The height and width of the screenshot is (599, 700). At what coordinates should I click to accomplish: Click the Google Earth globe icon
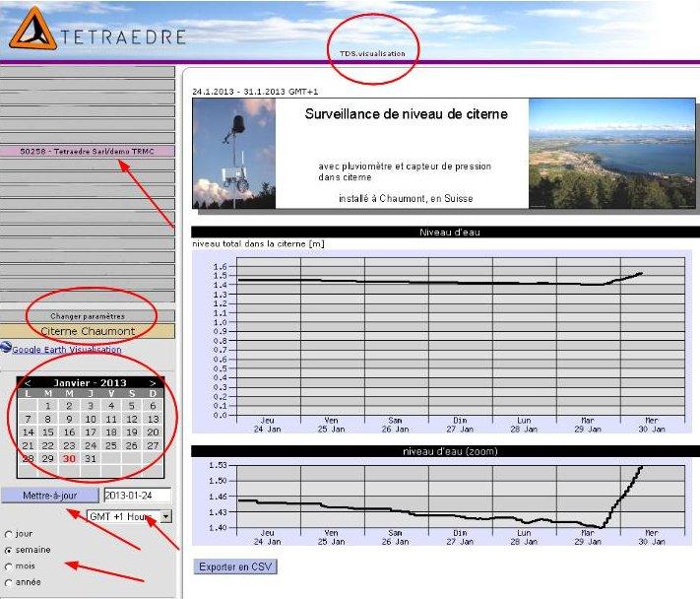click(6, 349)
